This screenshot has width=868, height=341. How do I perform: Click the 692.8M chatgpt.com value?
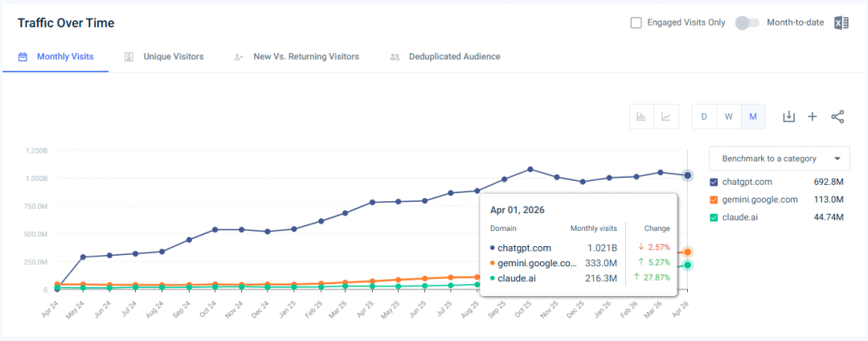[x=829, y=182]
